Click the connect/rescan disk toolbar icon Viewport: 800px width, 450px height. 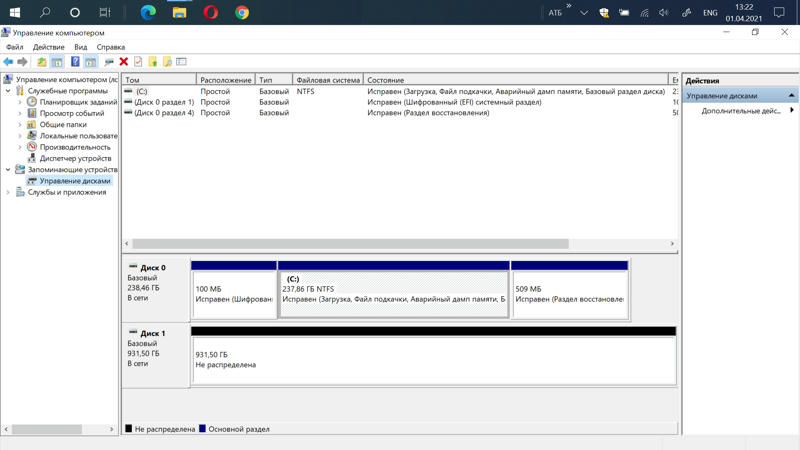(109, 62)
